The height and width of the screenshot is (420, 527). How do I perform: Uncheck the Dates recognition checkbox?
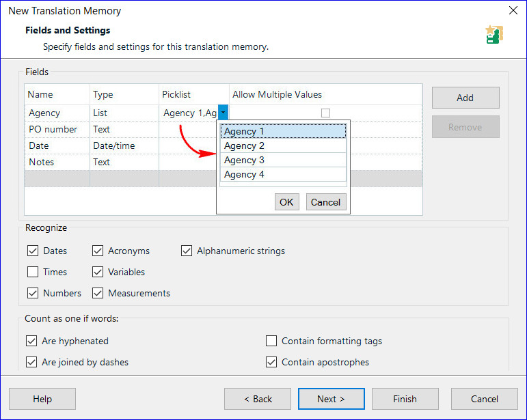click(33, 251)
